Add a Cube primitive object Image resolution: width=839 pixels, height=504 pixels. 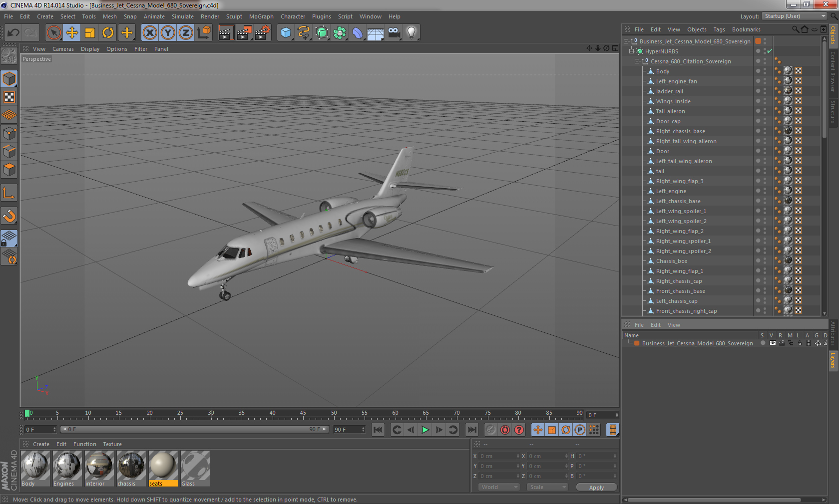pos(286,33)
